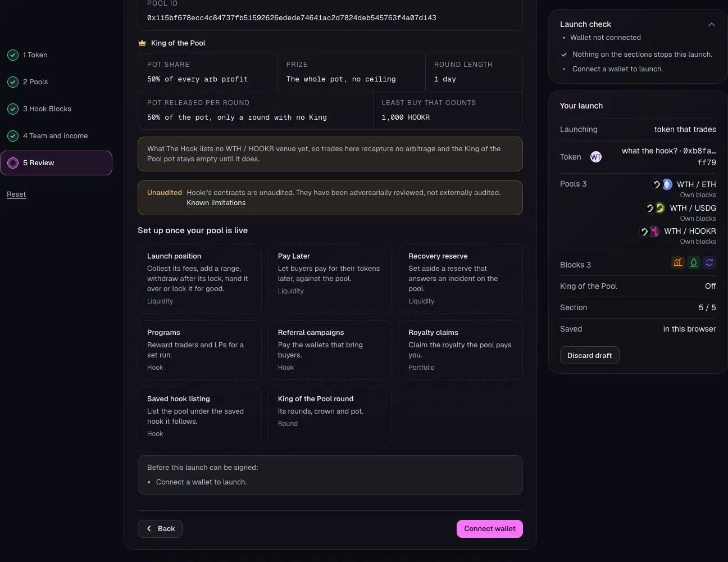Click the Section value "5 / 5"
This screenshot has width=728, height=562.
click(x=707, y=307)
